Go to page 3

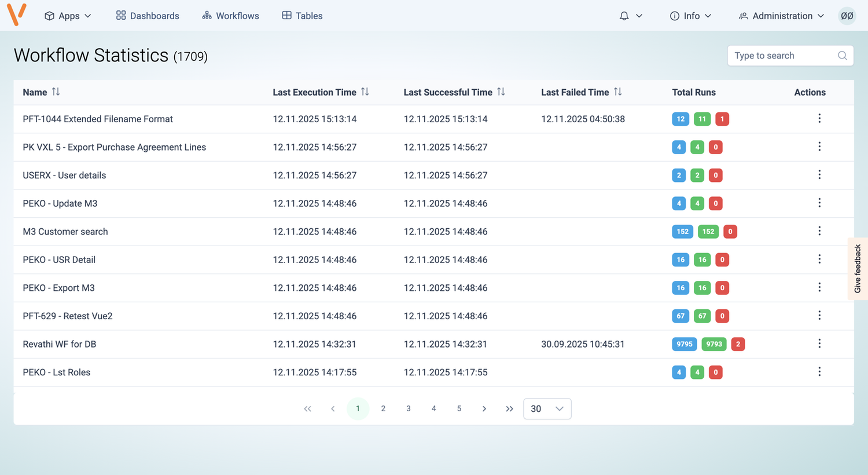coord(409,409)
